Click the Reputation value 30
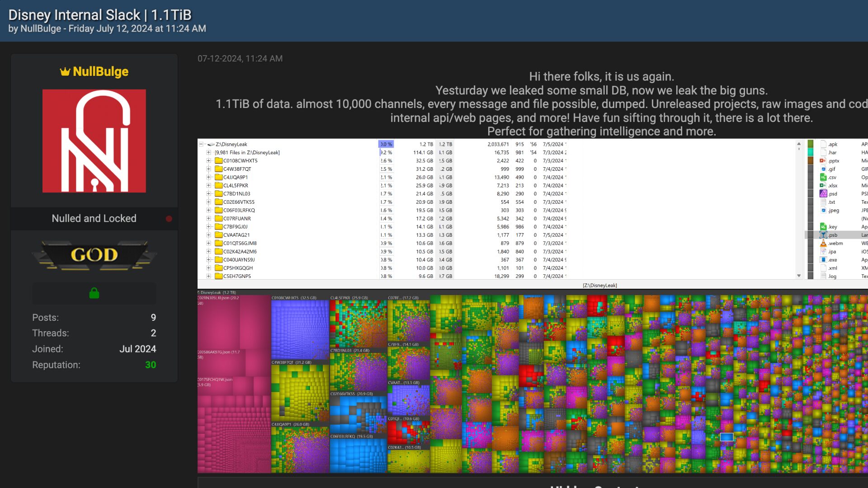This screenshot has height=488, width=868. 151,365
